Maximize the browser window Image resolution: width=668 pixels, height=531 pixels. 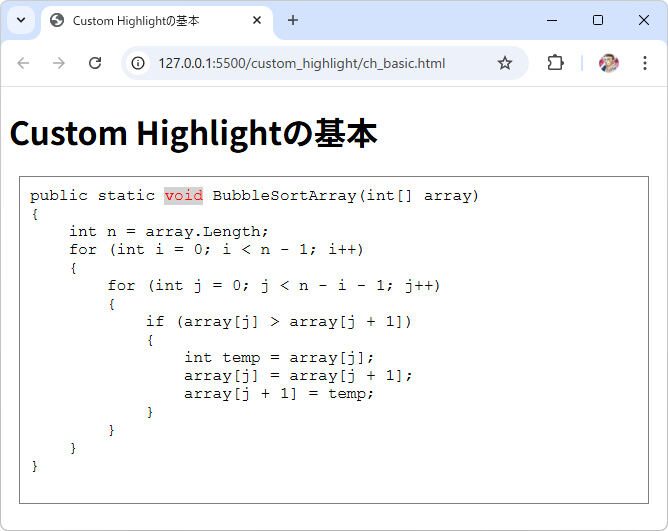coord(598,20)
